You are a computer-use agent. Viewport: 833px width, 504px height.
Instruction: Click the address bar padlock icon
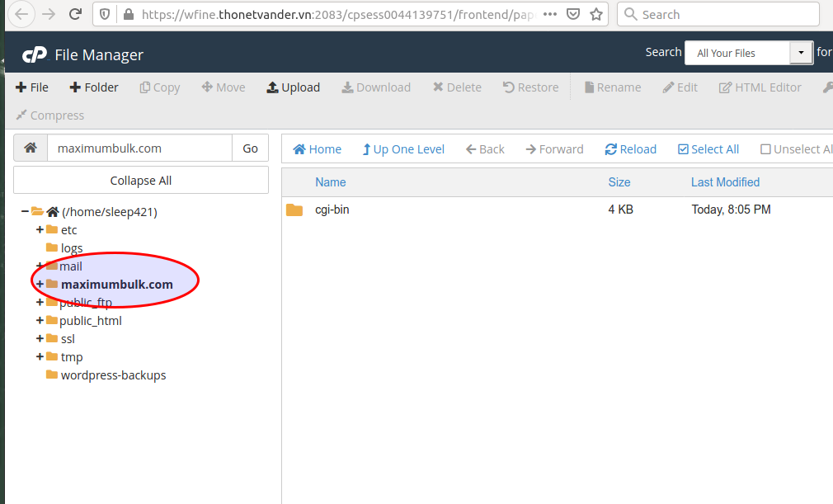point(128,14)
